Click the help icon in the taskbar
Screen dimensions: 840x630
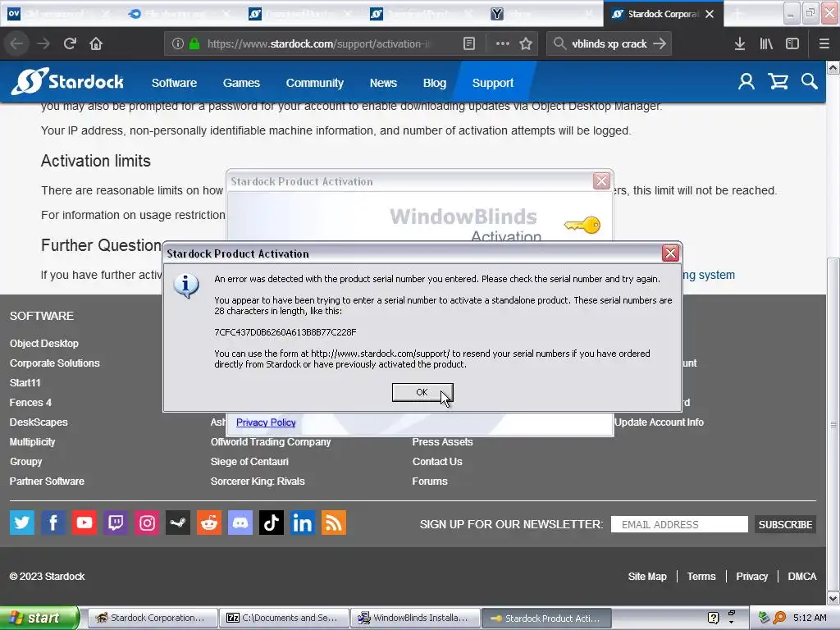pyautogui.click(x=713, y=618)
